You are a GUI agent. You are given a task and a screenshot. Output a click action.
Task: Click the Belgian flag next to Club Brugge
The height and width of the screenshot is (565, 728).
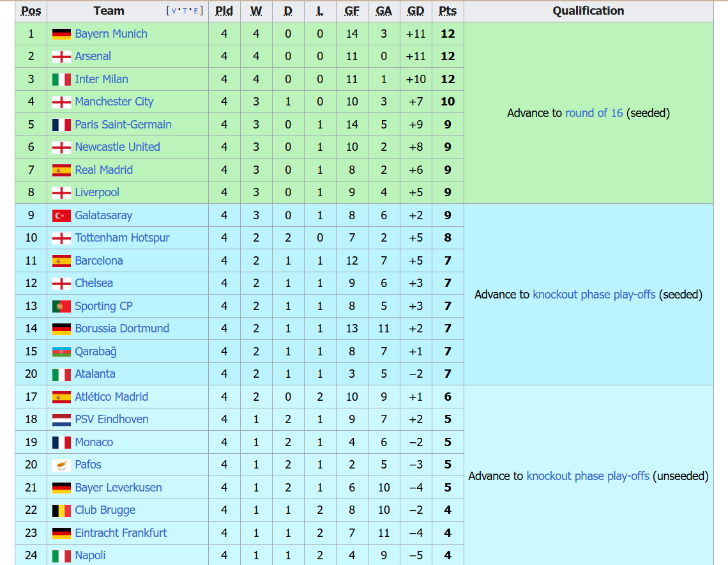(x=61, y=511)
